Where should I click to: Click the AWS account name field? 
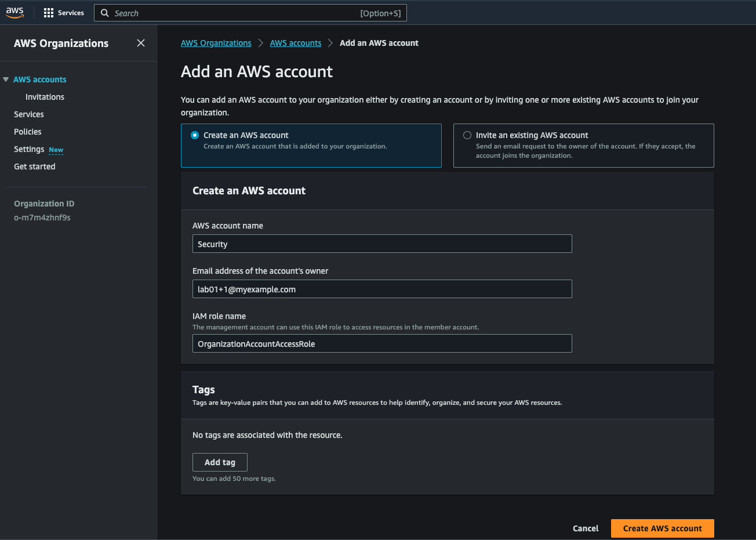381,244
